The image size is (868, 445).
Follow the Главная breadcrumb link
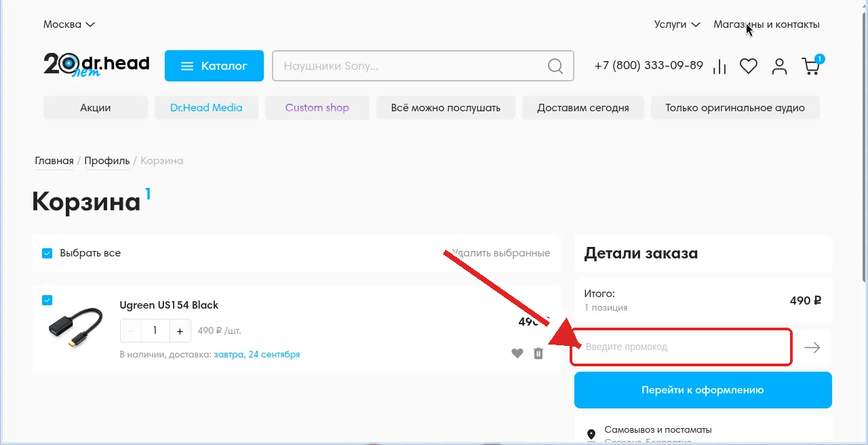pyautogui.click(x=54, y=161)
